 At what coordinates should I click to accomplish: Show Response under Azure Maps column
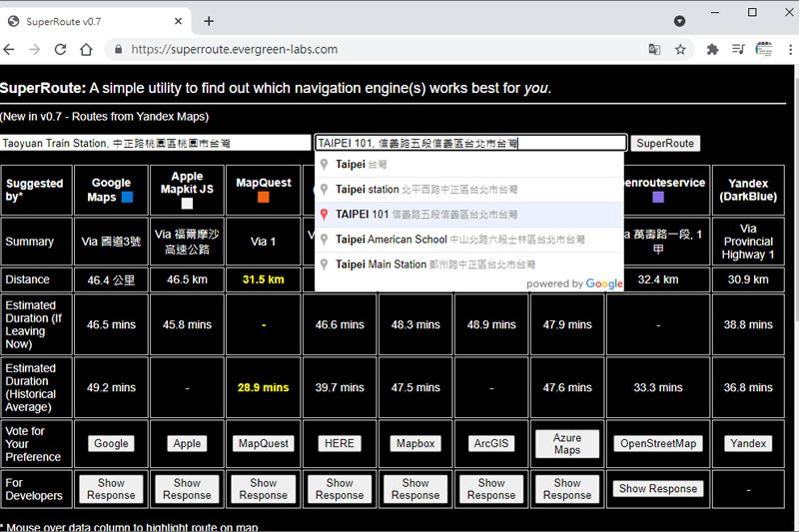567,489
